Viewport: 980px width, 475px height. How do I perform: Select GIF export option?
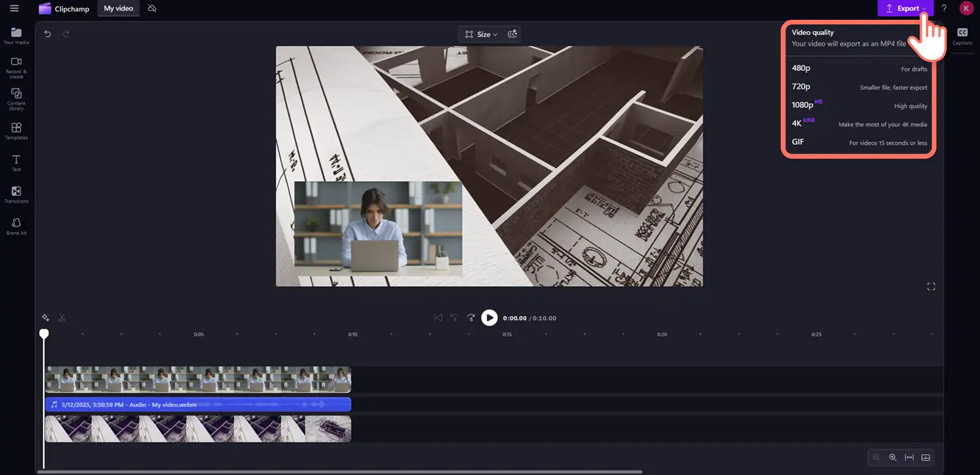click(x=859, y=142)
